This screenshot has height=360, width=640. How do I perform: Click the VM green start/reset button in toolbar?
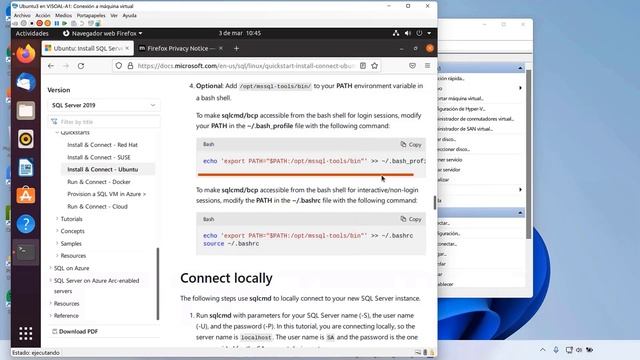tap(64, 23)
